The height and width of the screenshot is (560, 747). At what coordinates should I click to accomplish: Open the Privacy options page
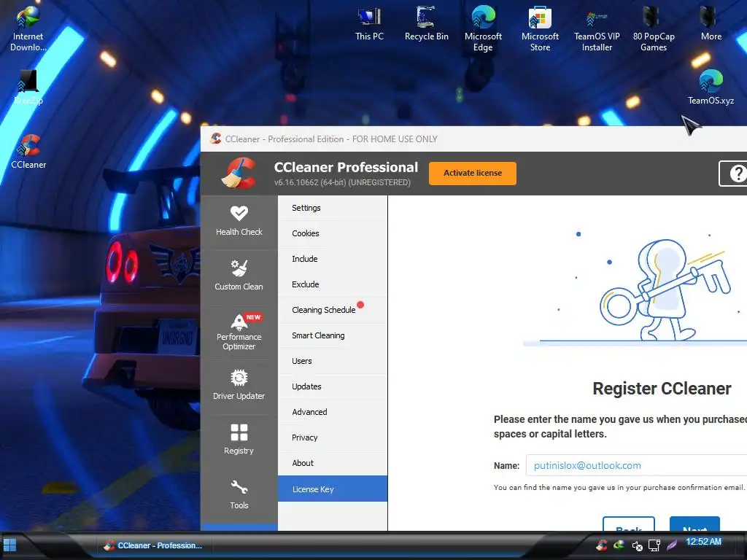click(x=333, y=437)
